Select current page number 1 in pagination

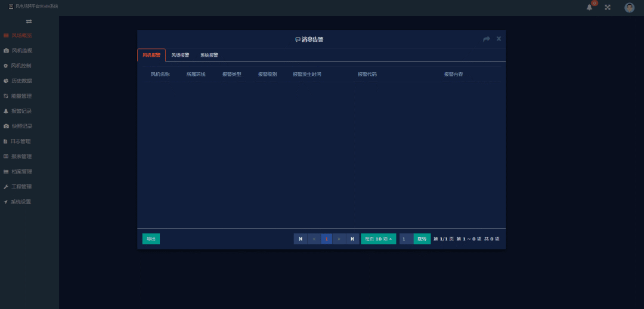(x=327, y=239)
